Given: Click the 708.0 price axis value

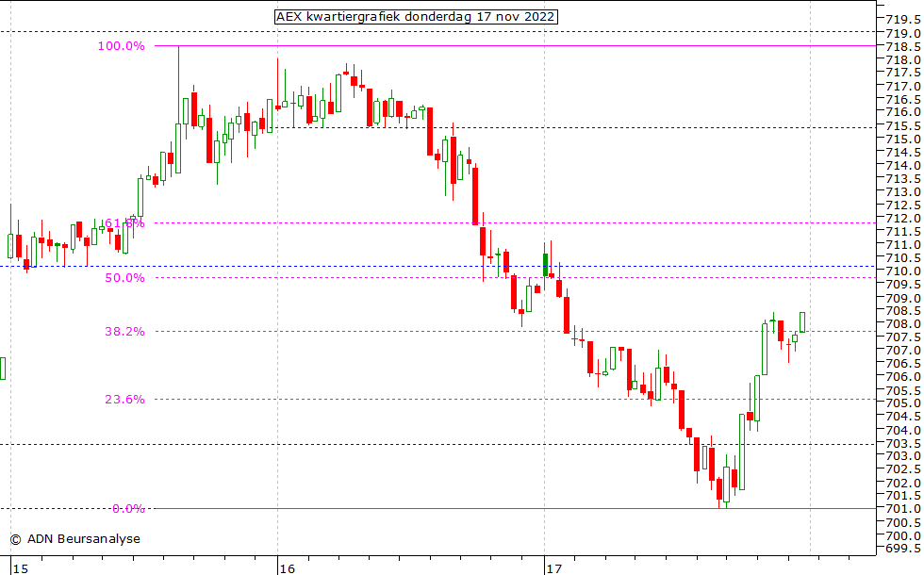Looking at the screenshot, I should tap(903, 323).
